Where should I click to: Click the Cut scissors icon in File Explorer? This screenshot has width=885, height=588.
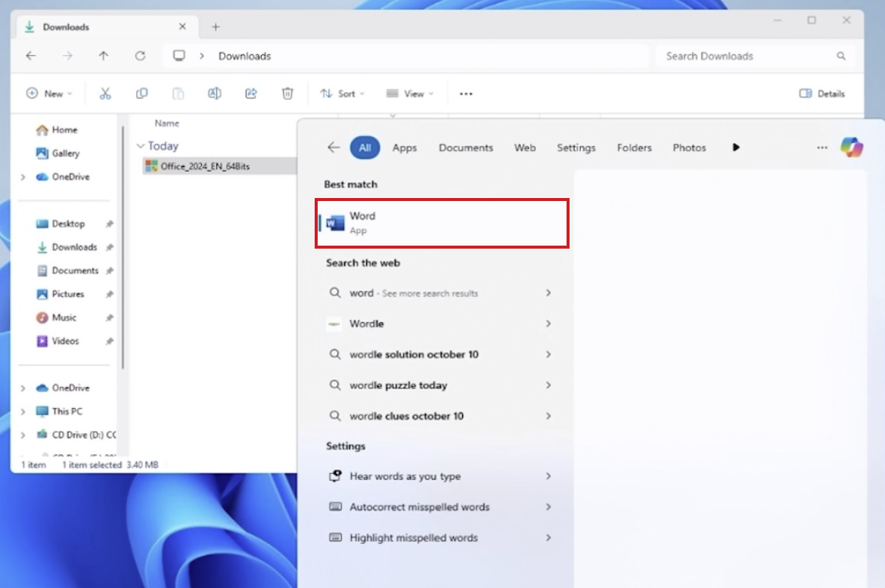pyautogui.click(x=105, y=94)
